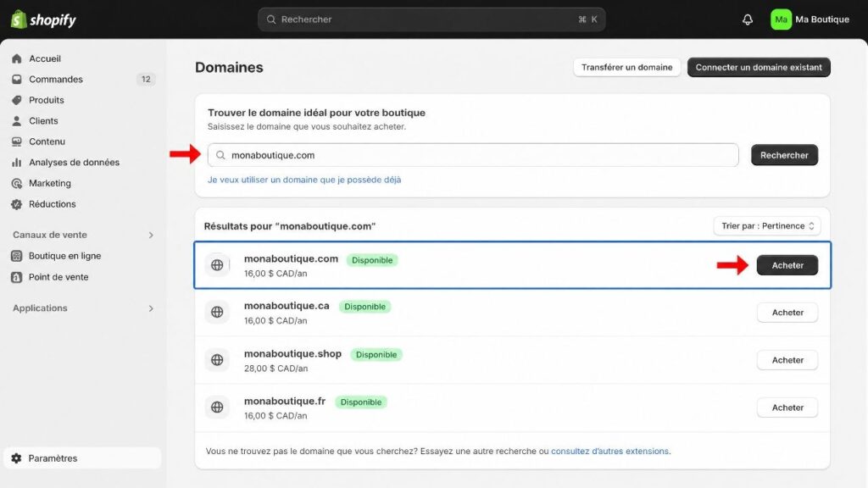Click Connecter un domaine existant button
The height and width of the screenshot is (488, 868).
coord(759,68)
